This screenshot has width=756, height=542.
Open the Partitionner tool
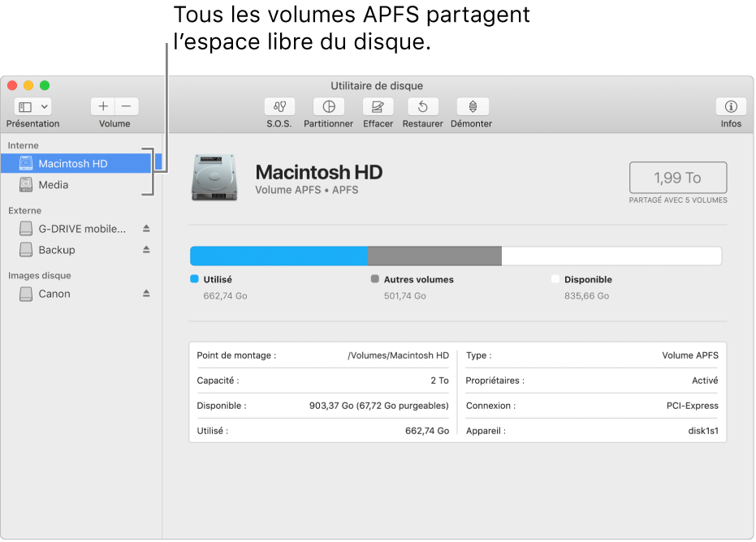(329, 106)
